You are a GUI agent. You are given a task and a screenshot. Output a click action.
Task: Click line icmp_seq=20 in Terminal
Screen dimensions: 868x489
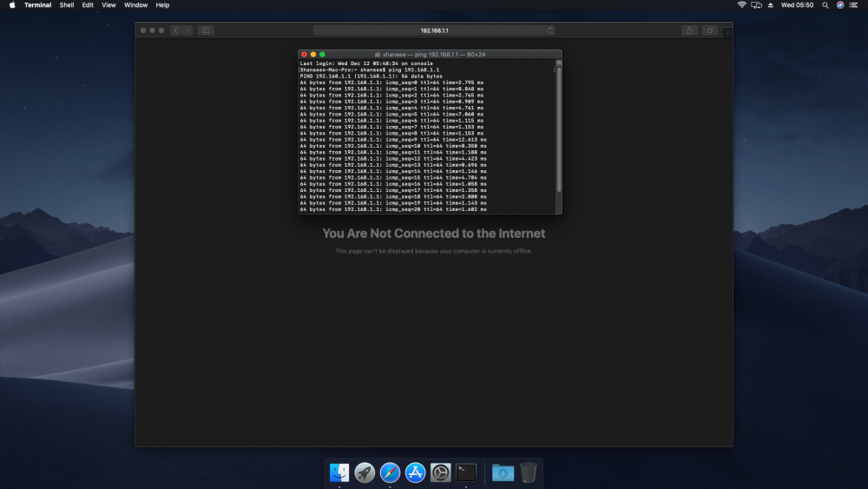click(393, 209)
